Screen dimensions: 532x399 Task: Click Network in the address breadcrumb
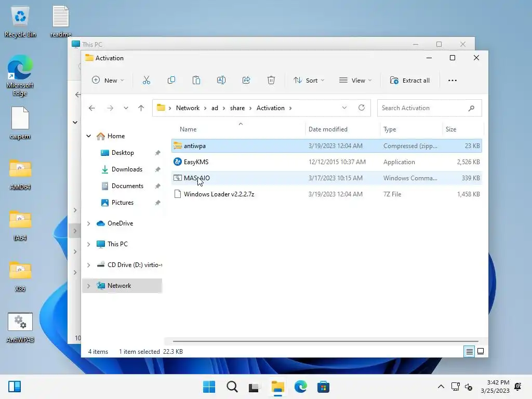coord(188,108)
